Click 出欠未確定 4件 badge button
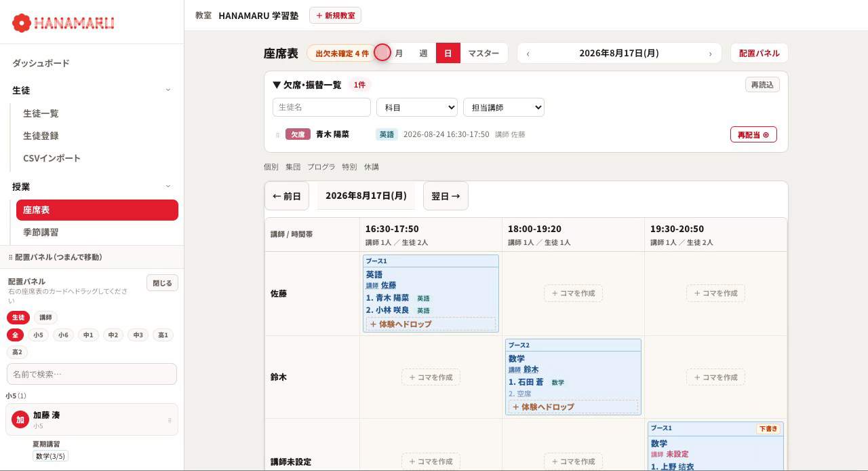This screenshot has height=471, width=868. coord(342,53)
